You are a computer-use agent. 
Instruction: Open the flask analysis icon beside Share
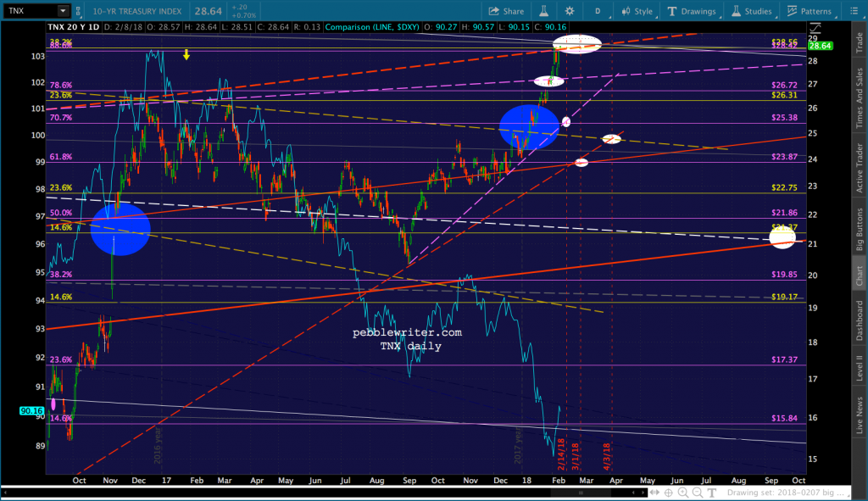[543, 11]
